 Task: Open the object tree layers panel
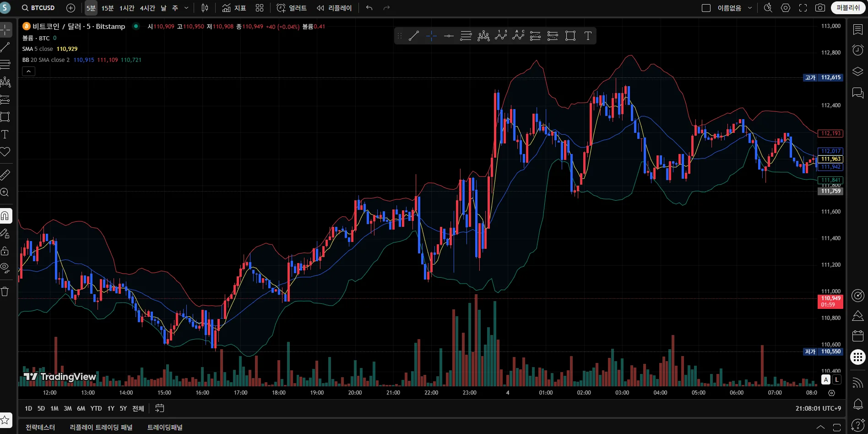(858, 71)
